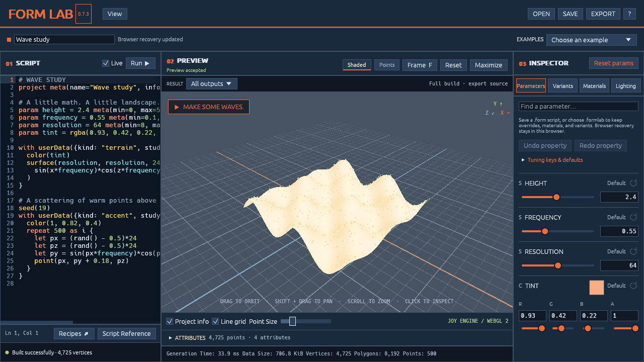Click the Resolution value field showing 64
This screenshot has height=362, width=644.
pos(619,265)
